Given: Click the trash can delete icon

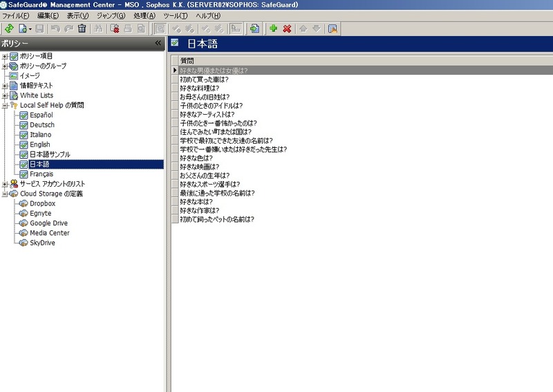Looking at the screenshot, I should coord(82,28).
